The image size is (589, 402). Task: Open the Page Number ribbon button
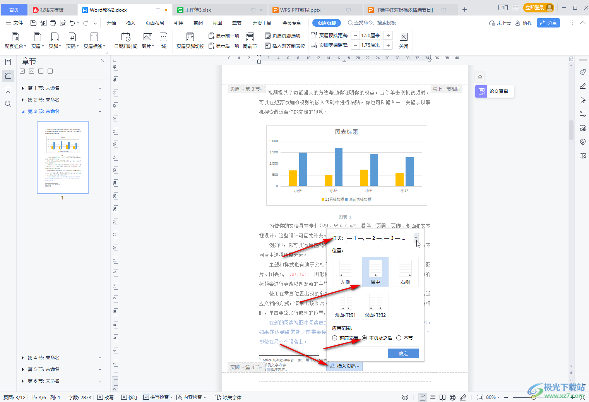[x=72, y=40]
